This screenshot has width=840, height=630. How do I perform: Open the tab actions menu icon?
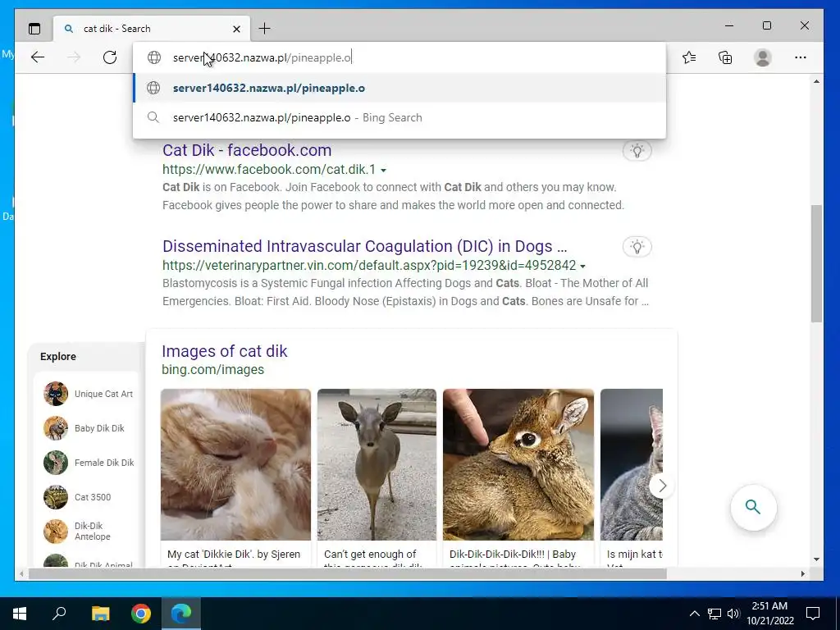tap(34, 29)
